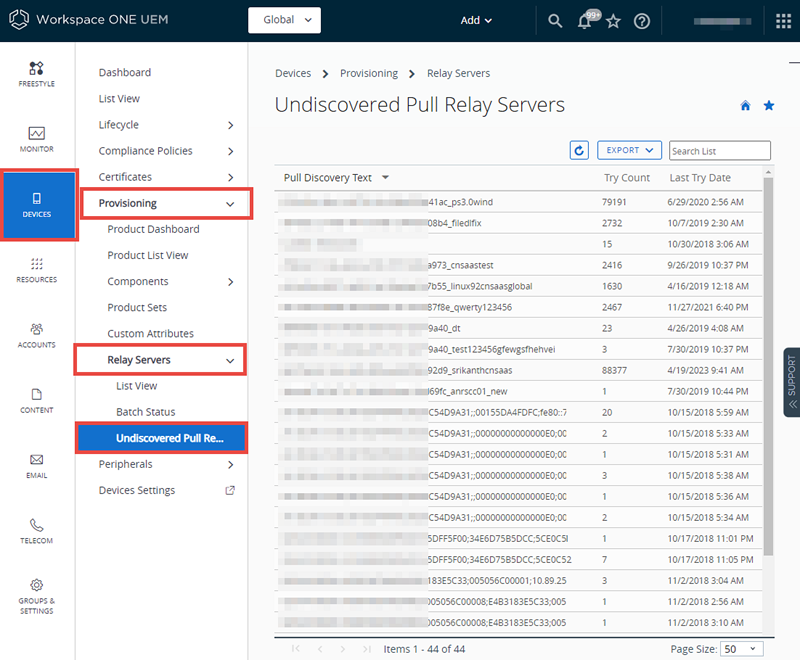Open Relay Servers List View
The width and height of the screenshot is (800, 660).
pyautogui.click(x=136, y=386)
